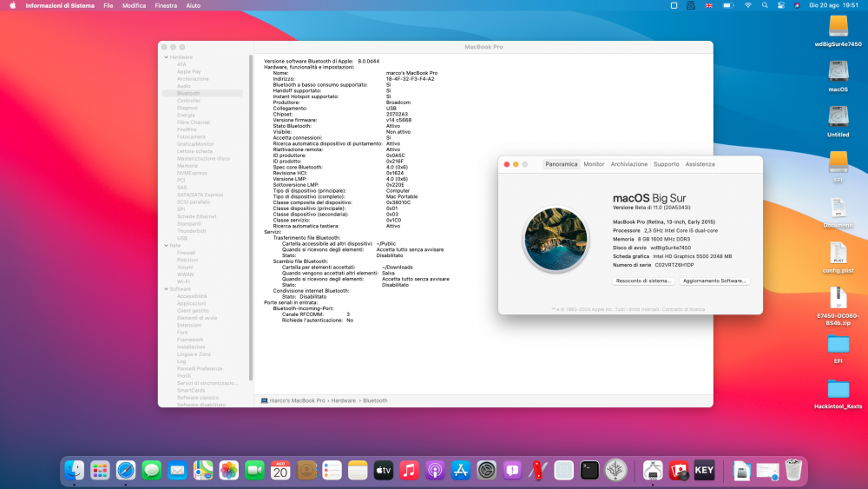Select USB in the Hardware list
868x489 pixels.
click(182, 238)
